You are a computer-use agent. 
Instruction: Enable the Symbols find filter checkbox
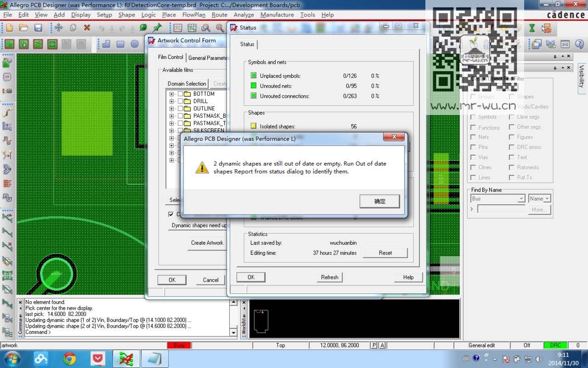tap(473, 117)
